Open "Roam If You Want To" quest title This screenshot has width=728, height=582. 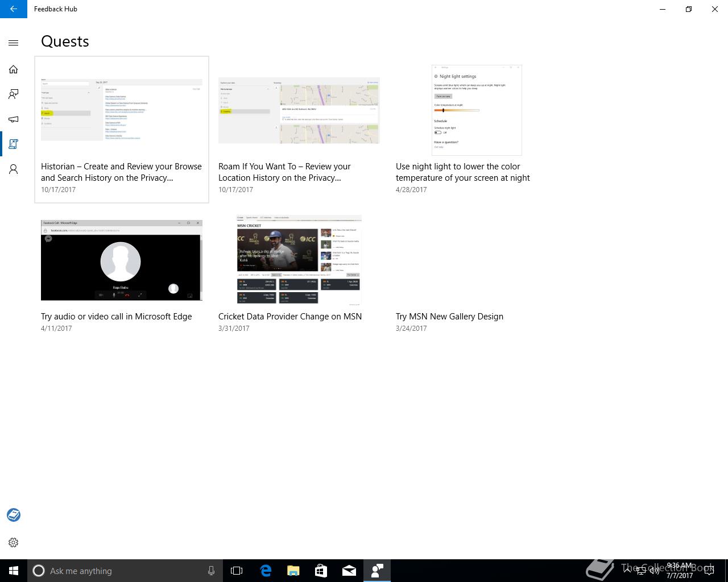284,172
